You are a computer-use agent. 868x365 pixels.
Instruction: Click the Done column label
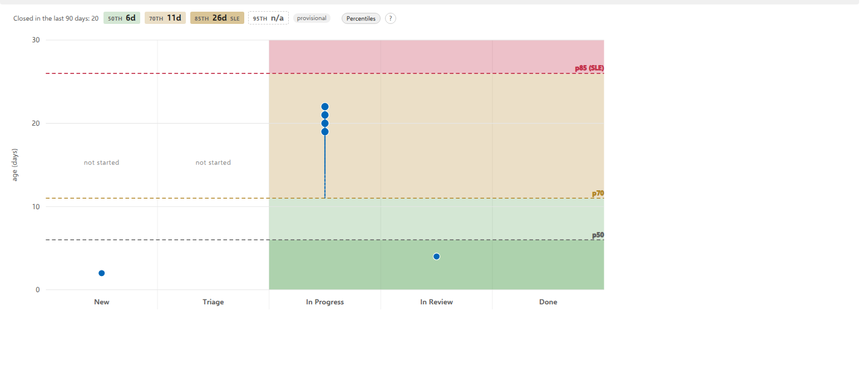[x=548, y=302]
